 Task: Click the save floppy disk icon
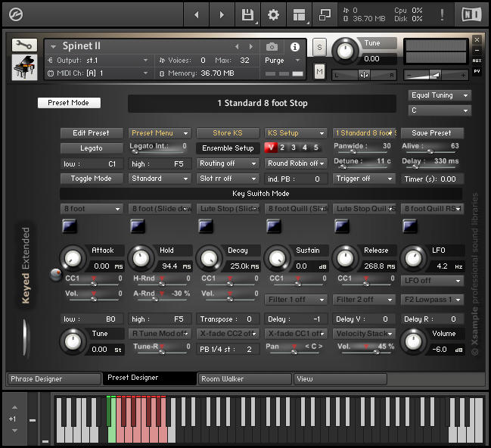pos(247,14)
